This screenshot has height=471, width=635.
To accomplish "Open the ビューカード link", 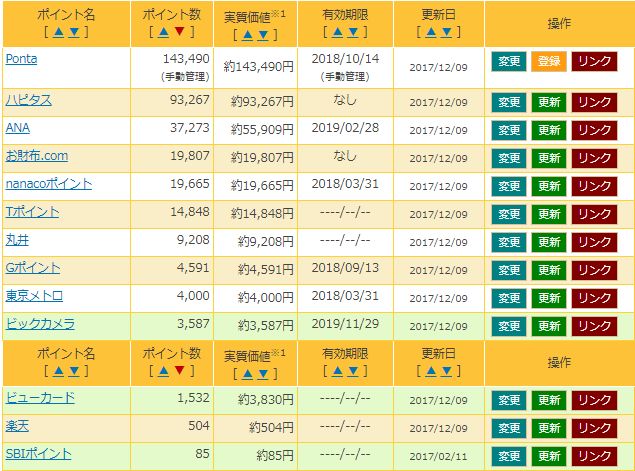I will [40, 398].
